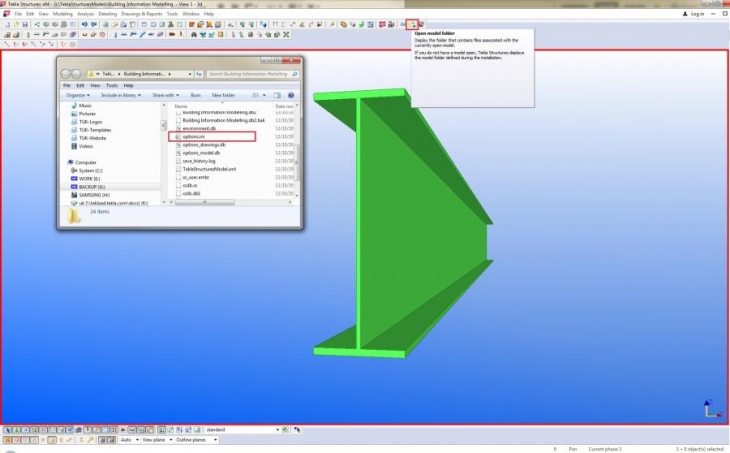Click the coordinate axis symbol in the 3D view
730x453 pixels.
(711, 408)
